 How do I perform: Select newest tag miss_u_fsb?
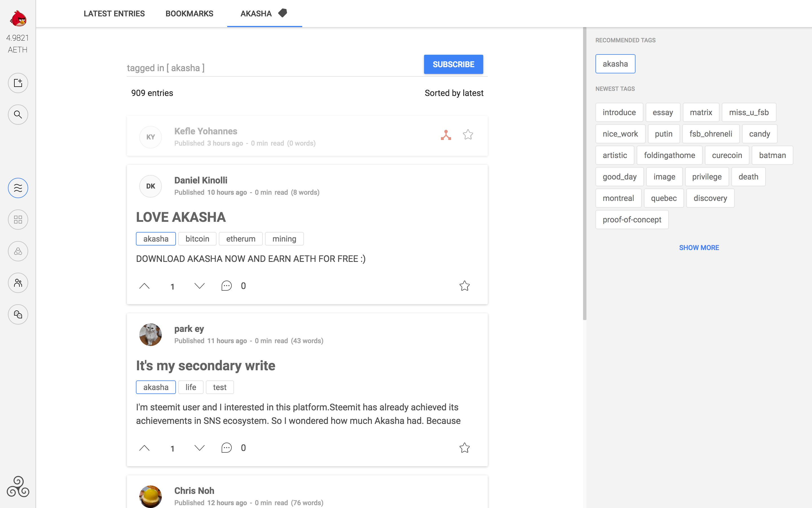click(749, 112)
